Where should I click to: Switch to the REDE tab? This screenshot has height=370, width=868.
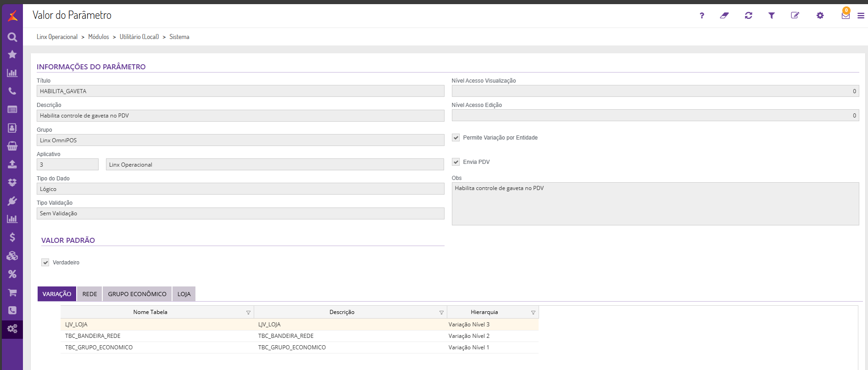[89, 294]
